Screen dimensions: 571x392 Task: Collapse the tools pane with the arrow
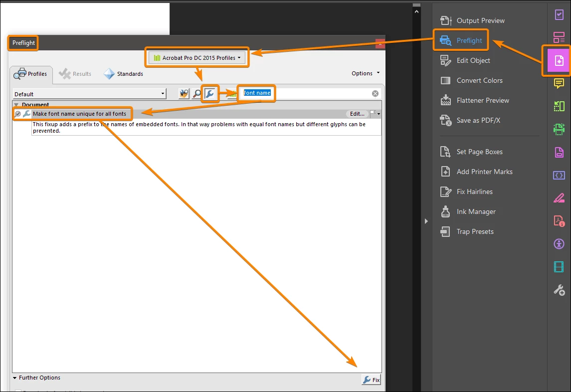pos(426,221)
